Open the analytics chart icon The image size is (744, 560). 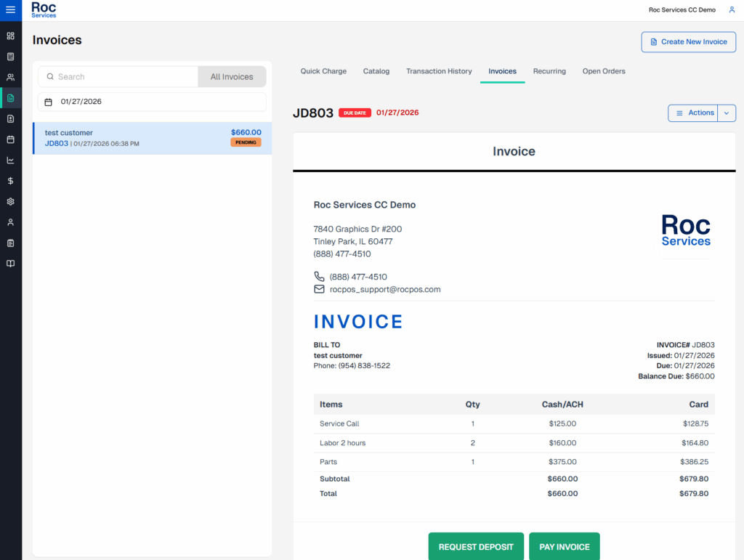tap(10, 158)
